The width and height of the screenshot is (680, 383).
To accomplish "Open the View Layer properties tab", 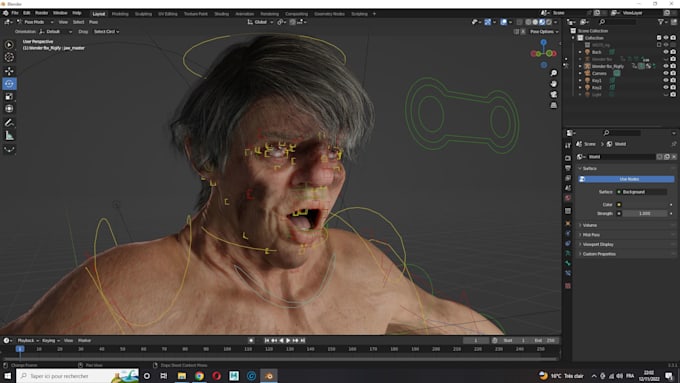I will pos(568,178).
